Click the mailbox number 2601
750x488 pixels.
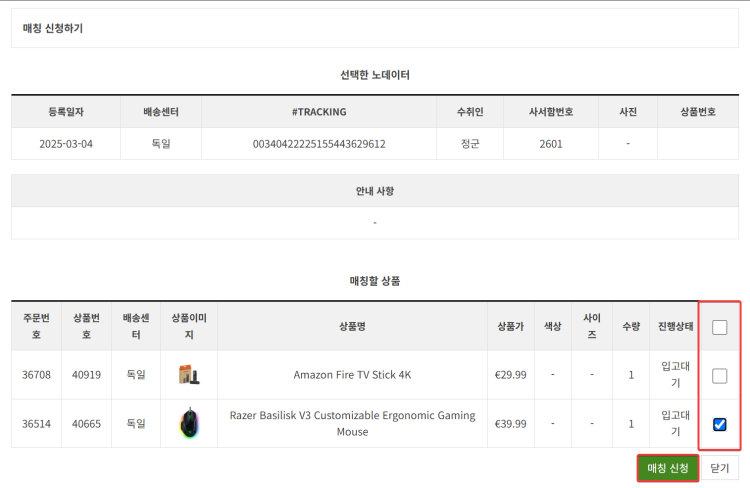pyautogui.click(x=551, y=144)
